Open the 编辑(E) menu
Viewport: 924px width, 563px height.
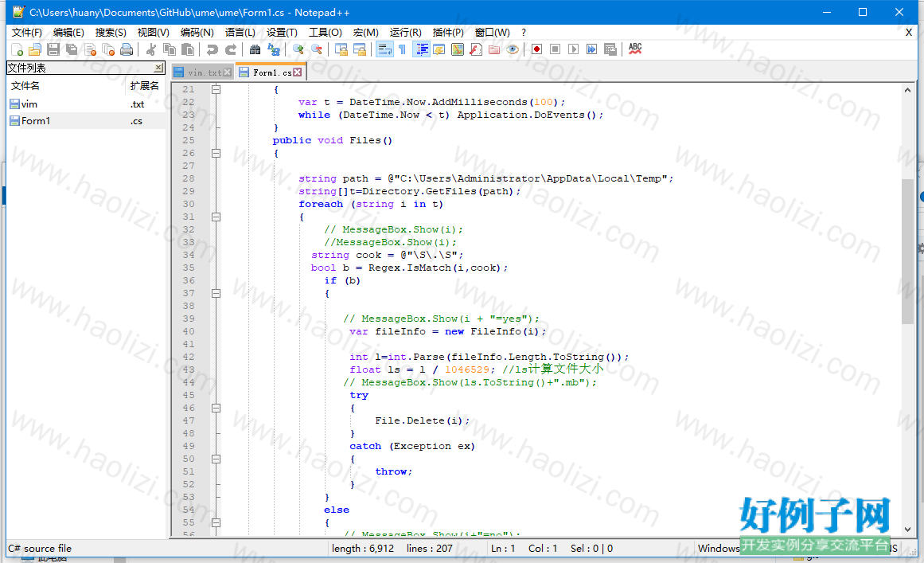(68, 33)
